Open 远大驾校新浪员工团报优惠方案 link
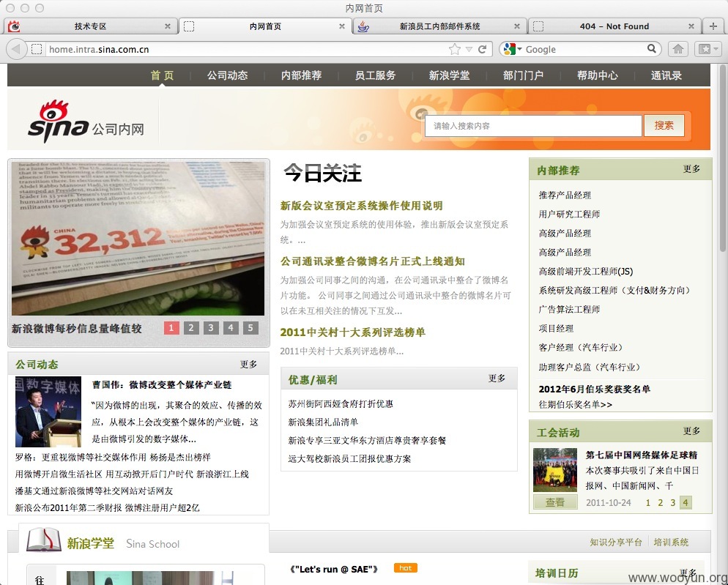 coord(349,459)
